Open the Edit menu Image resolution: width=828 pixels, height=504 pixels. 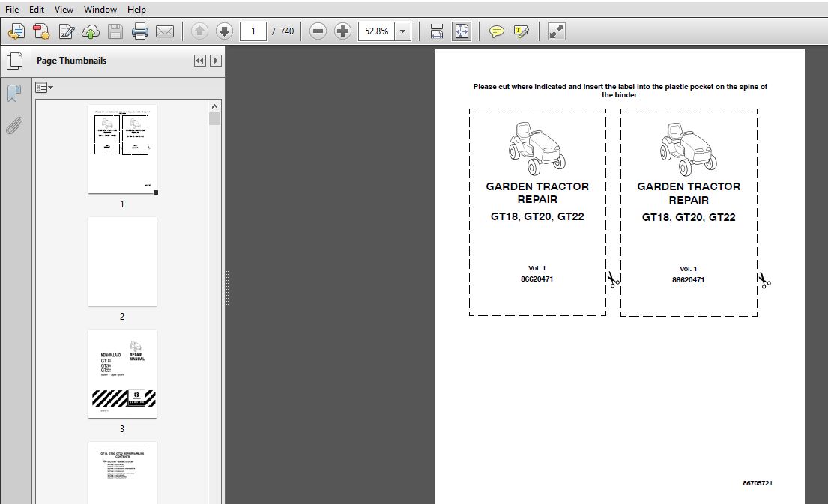37,10
